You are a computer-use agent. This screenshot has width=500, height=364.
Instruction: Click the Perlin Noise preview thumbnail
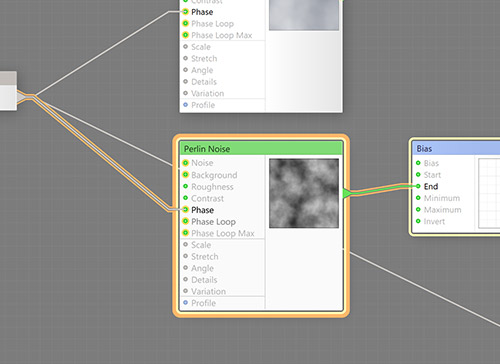click(304, 193)
